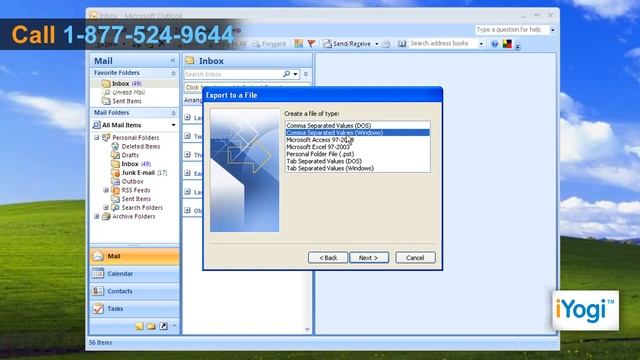
Task: Open the Notes icon in the navigation pane
Action: (x=139, y=326)
